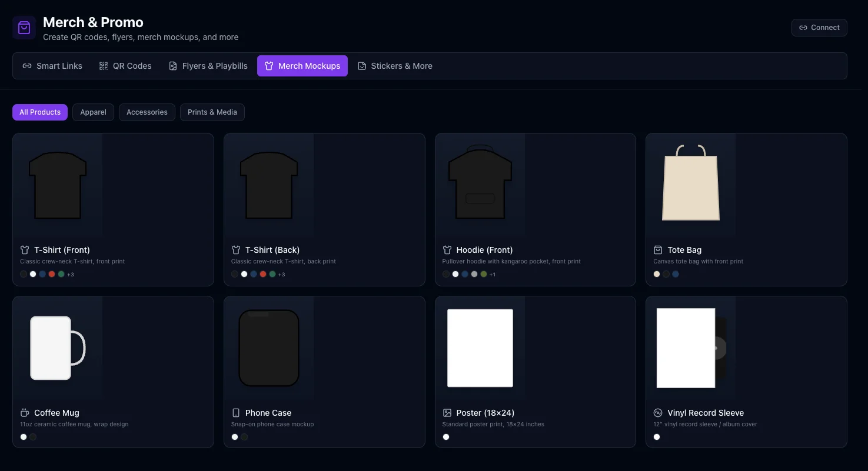The height and width of the screenshot is (471, 868).
Task: Click the Flyers & Playbills document icon
Action: 173,66
